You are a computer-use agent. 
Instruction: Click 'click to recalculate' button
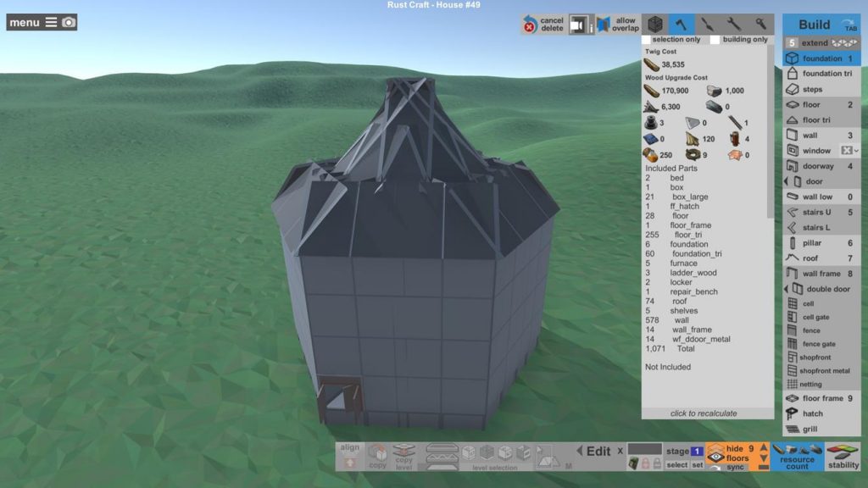tap(704, 413)
